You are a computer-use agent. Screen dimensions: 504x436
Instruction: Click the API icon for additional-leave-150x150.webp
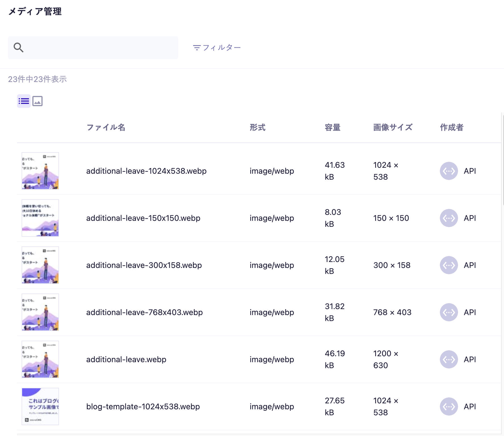pos(449,218)
